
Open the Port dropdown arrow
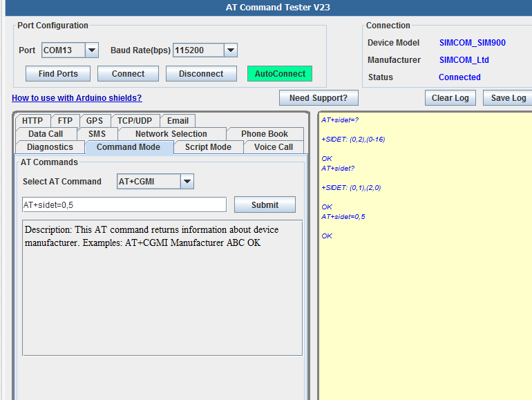(x=92, y=50)
